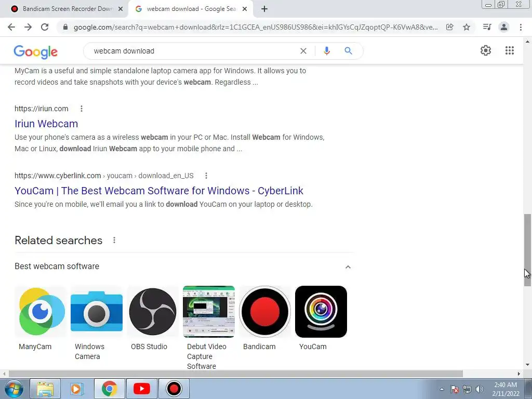Open Chrome from the taskbar
Viewport: 532px width, 399px height.
point(109,389)
